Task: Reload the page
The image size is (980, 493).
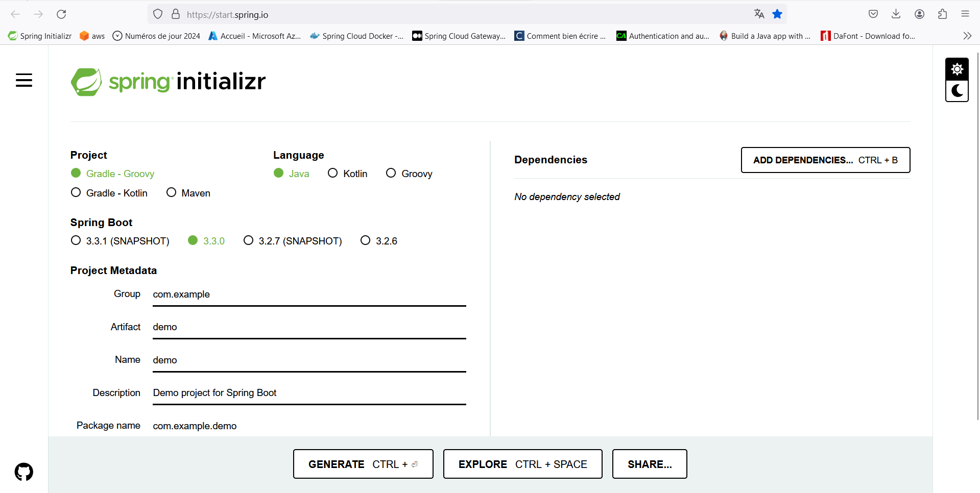Action: [61, 14]
